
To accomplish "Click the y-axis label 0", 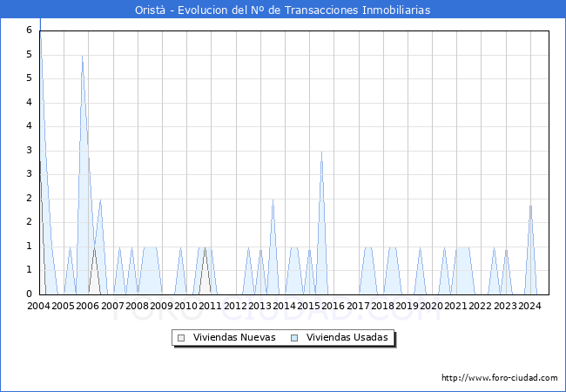I will (x=30, y=294).
